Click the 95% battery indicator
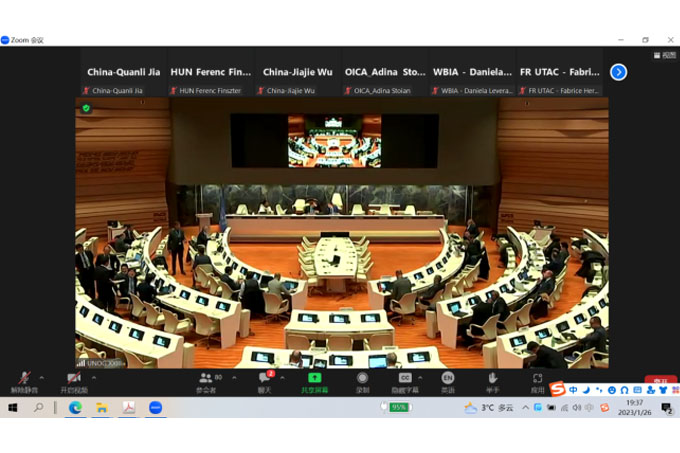This screenshot has width=680, height=453. (x=396, y=407)
